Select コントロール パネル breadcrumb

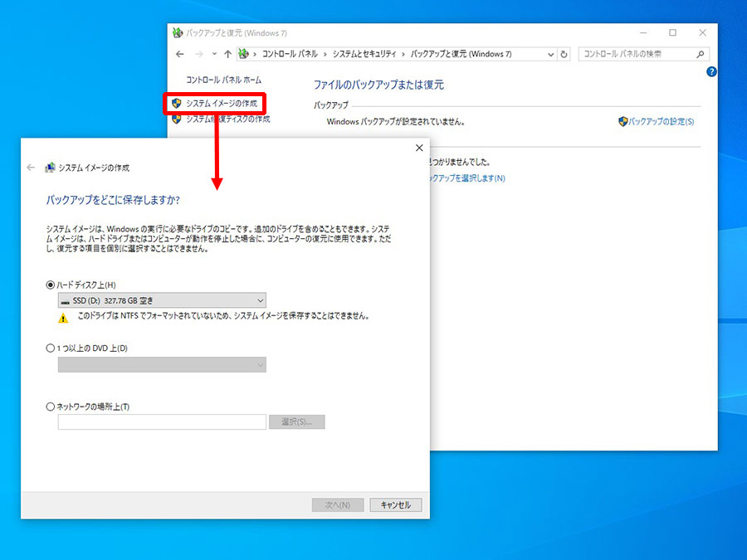point(290,54)
